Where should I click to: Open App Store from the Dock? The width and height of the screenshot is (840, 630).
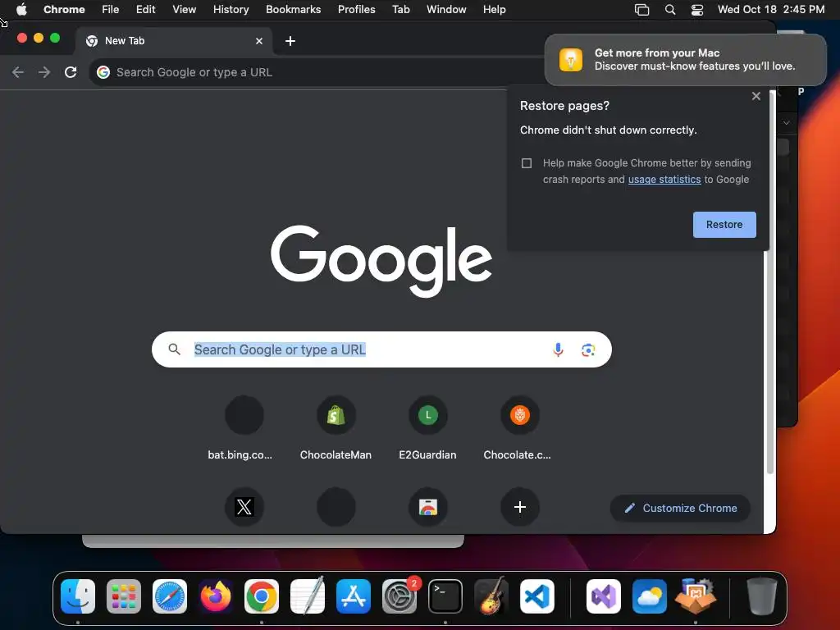tap(354, 596)
